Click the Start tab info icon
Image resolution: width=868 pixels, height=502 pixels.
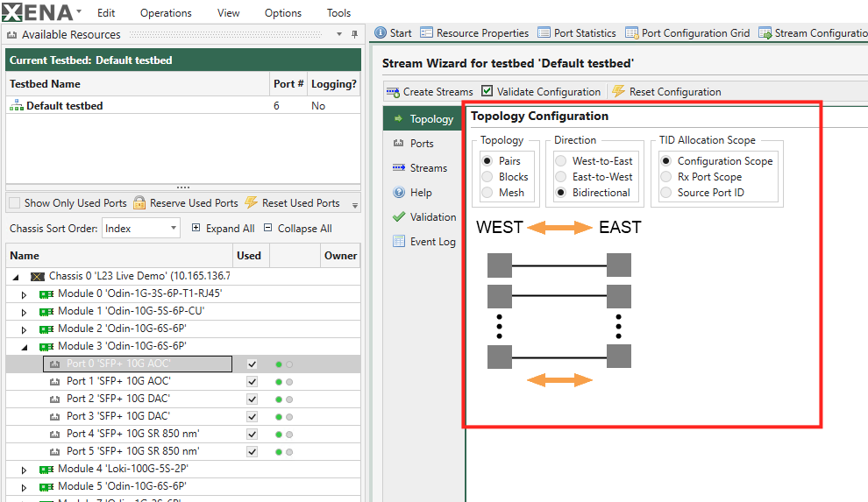pyautogui.click(x=381, y=33)
